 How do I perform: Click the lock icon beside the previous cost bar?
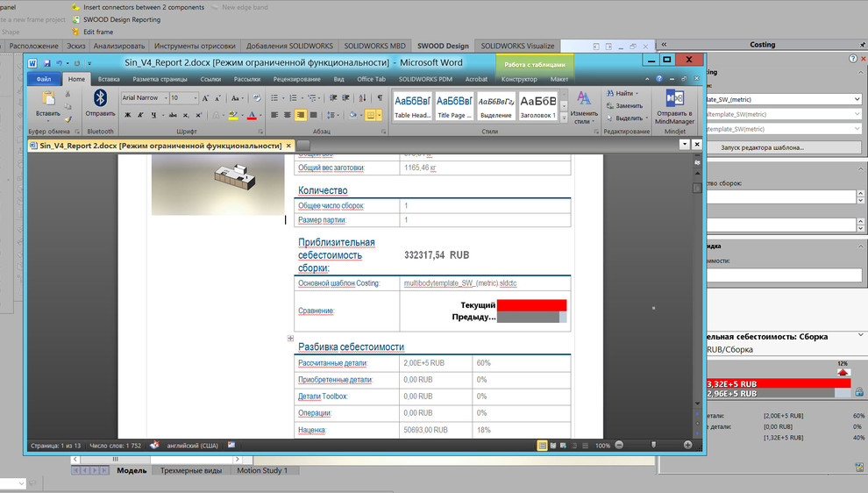click(x=859, y=393)
